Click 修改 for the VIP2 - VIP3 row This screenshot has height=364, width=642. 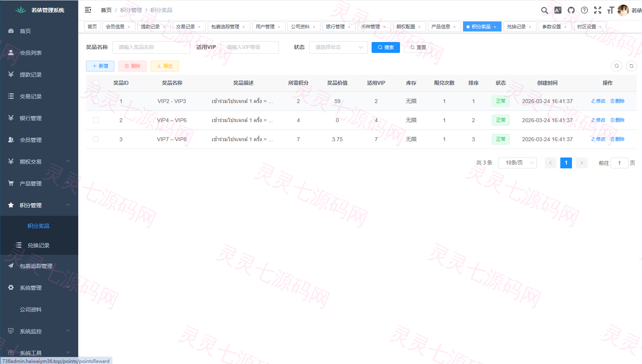pos(598,101)
